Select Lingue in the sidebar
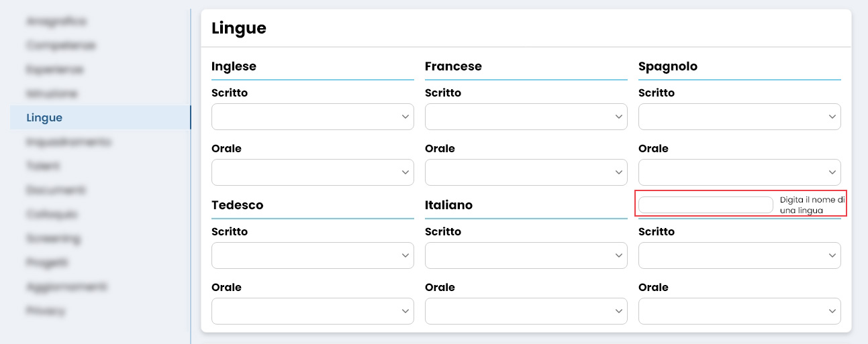The height and width of the screenshot is (344, 868). [x=44, y=118]
